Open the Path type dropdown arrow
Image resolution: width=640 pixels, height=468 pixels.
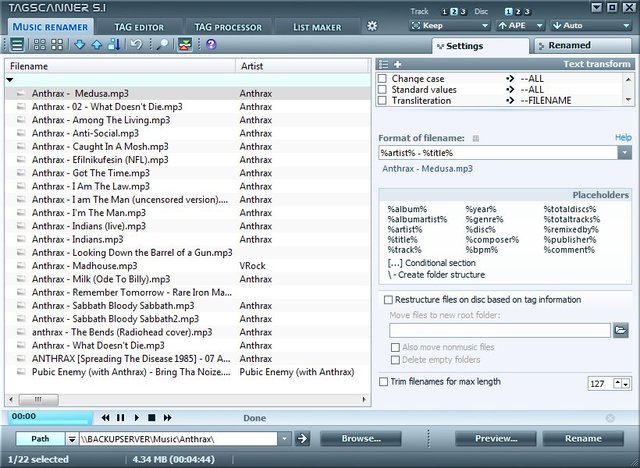72,439
